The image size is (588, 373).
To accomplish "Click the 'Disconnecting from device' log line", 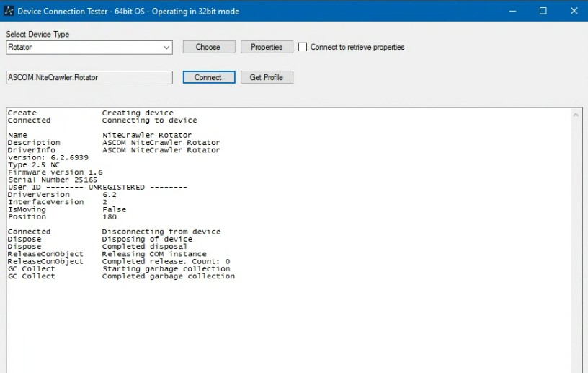I will click(161, 232).
